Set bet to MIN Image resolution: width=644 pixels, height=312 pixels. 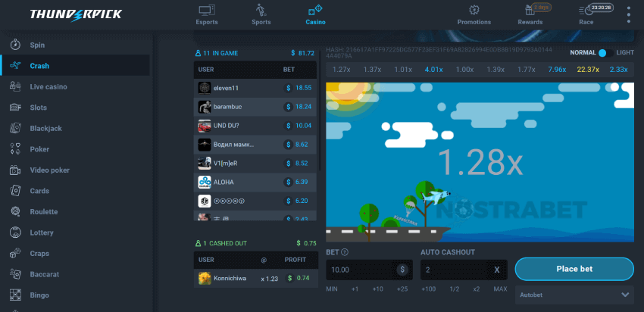(332, 289)
